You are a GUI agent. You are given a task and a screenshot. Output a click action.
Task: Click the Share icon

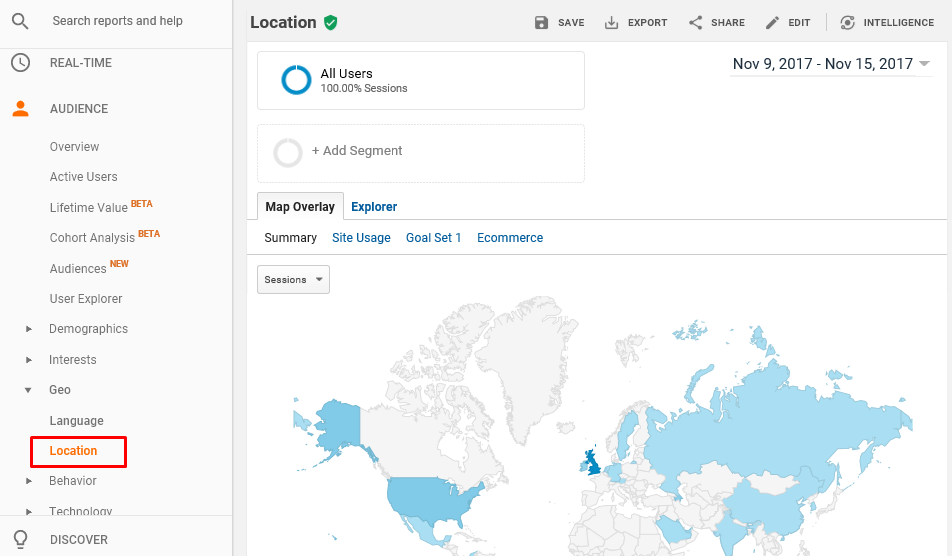[696, 23]
